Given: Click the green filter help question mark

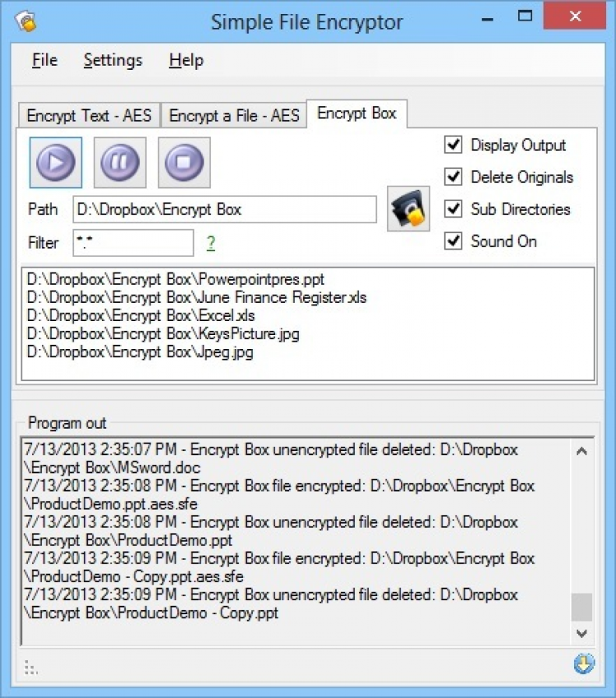Looking at the screenshot, I should click(211, 243).
